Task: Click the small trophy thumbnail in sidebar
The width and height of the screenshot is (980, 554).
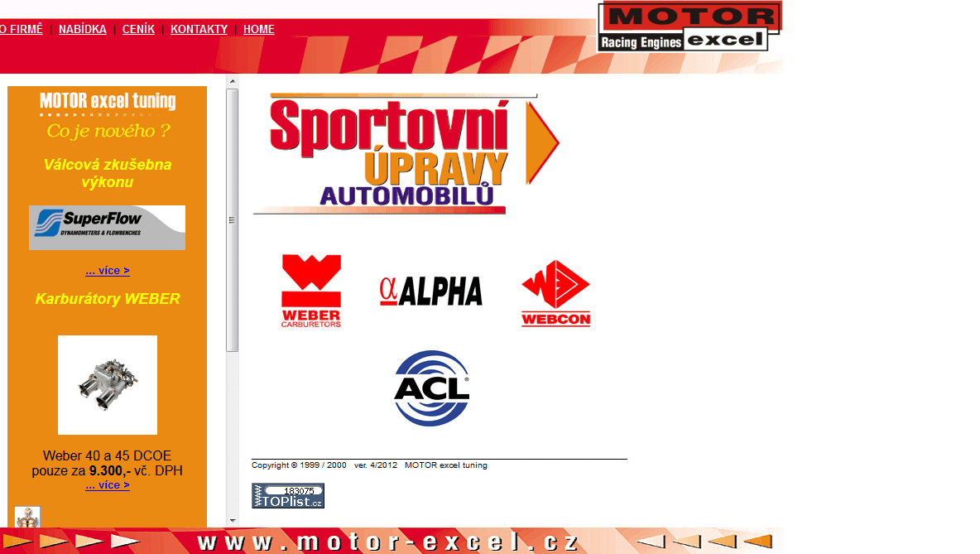Action: 27,517
